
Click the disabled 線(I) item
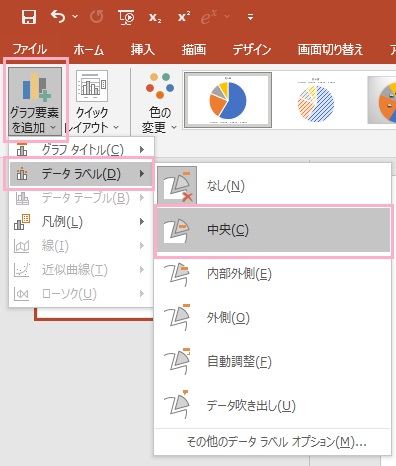[81, 246]
